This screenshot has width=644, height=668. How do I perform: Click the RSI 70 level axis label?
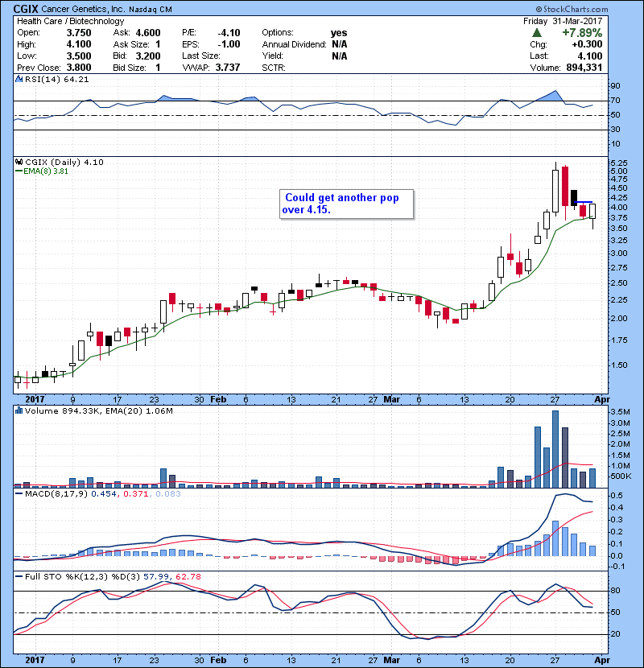pyautogui.click(x=616, y=101)
